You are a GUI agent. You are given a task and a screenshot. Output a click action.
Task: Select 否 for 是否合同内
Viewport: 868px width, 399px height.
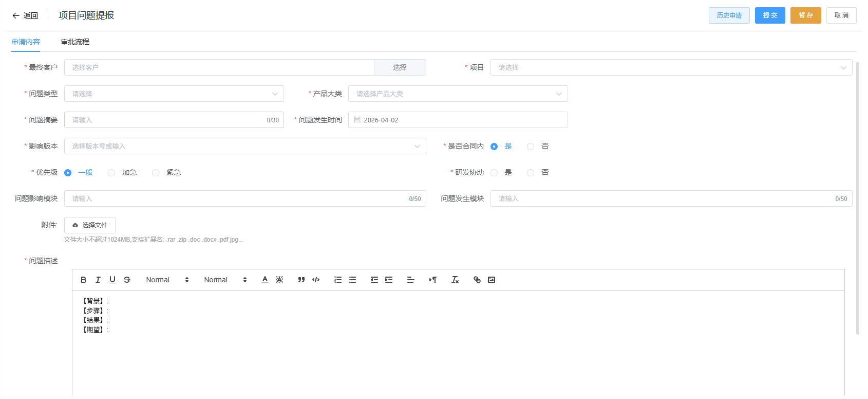click(531, 147)
